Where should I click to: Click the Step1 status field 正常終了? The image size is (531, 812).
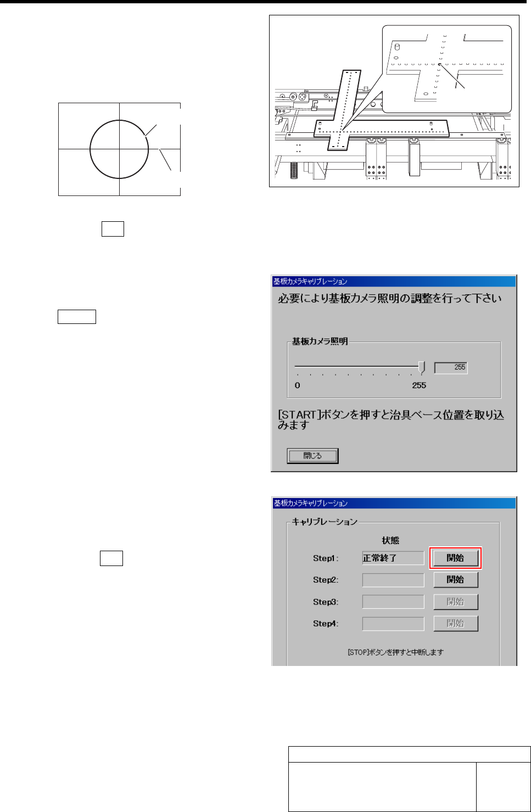click(x=393, y=558)
